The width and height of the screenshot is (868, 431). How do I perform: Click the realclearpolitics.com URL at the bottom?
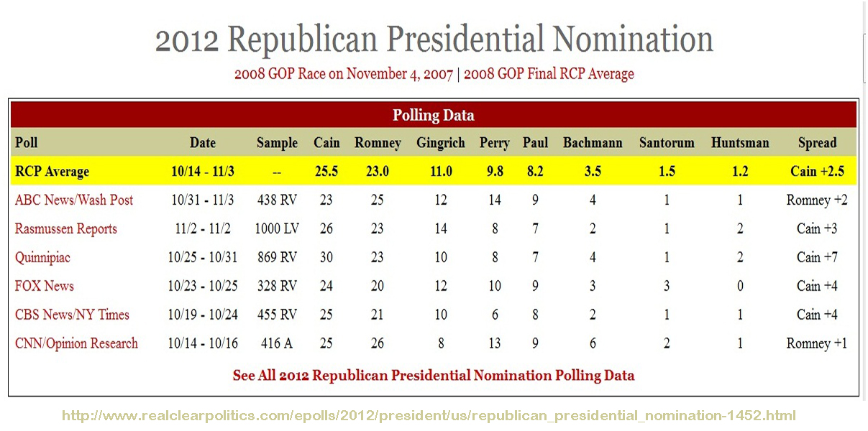(429, 415)
